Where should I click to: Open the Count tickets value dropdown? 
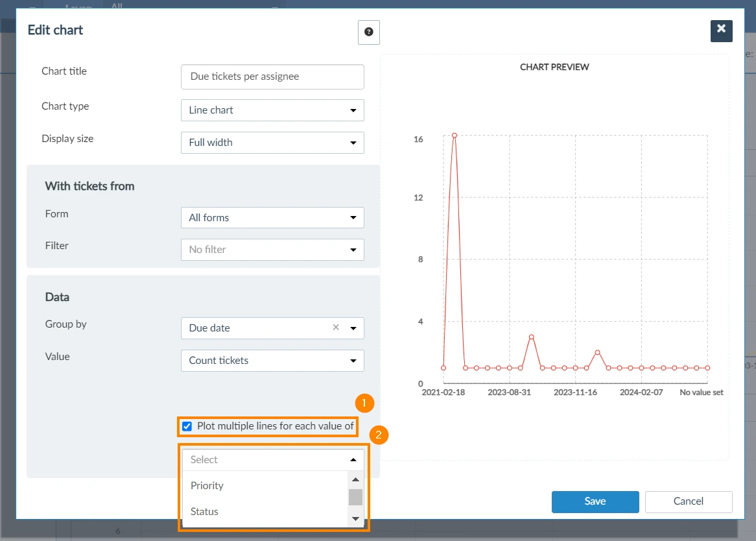pyautogui.click(x=272, y=361)
